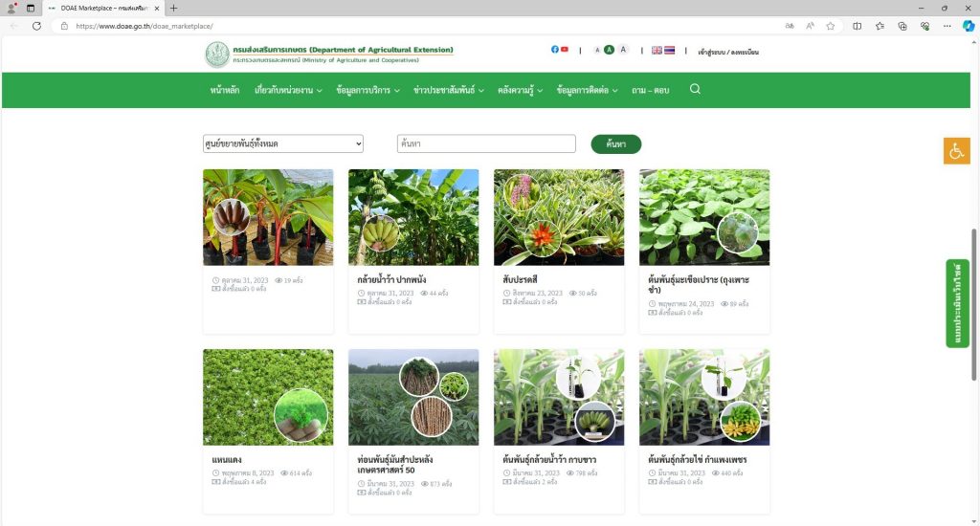Open the ถาม – ตอบ menu item
Viewport: 980px width, 526px height.
pyautogui.click(x=650, y=90)
